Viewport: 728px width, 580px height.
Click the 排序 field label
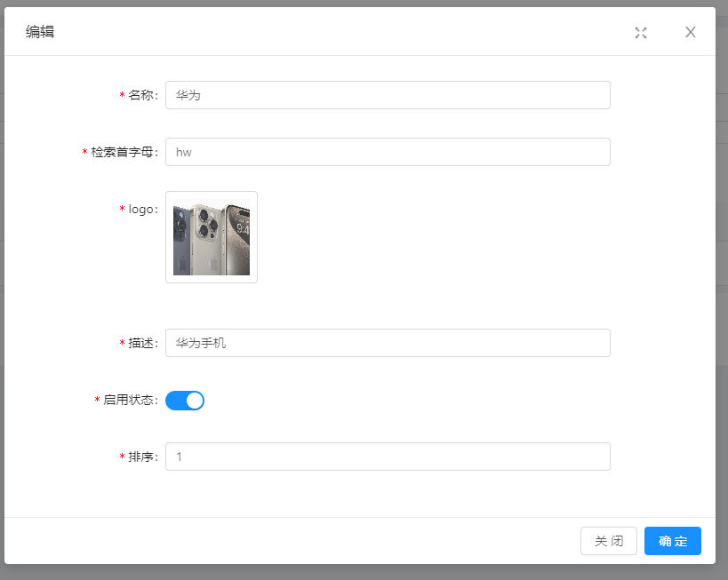[142, 457]
